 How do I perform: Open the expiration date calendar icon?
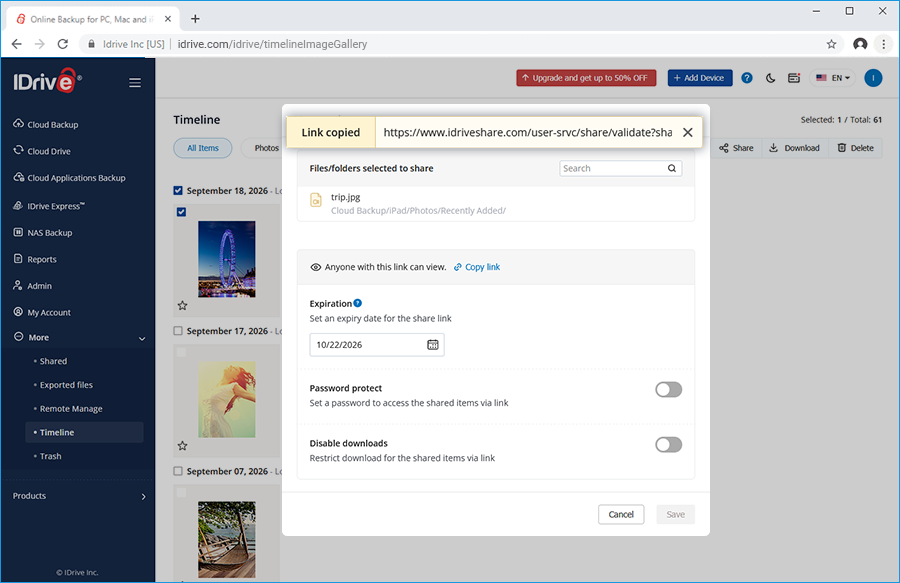tap(433, 344)
